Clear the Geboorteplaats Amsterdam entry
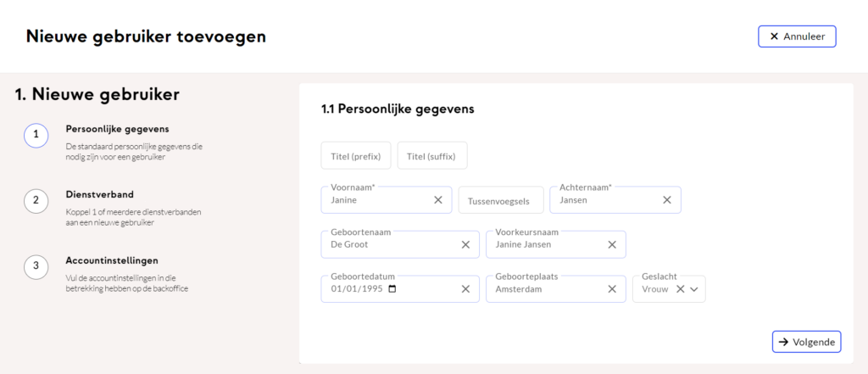Screen dimensions: 868x374 click(612, 288)
